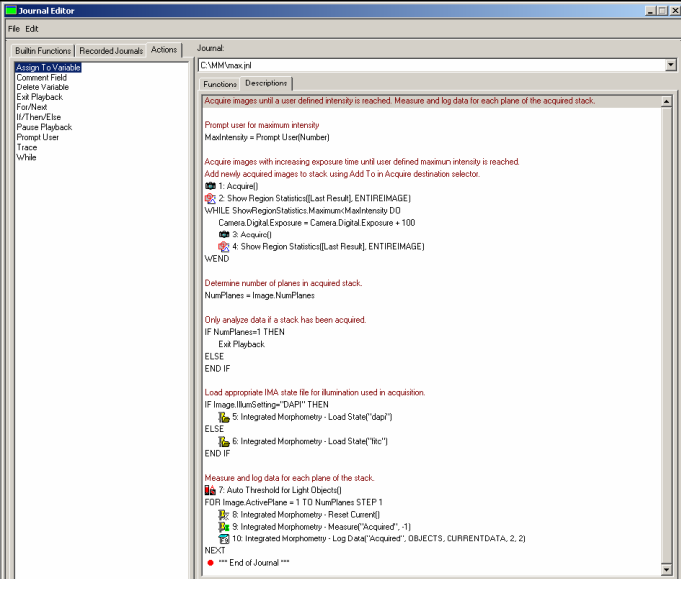Click the Auto Threshold for Light Objects icon
The height and width of the screenshot is (600, 682).
pos(210,489)
